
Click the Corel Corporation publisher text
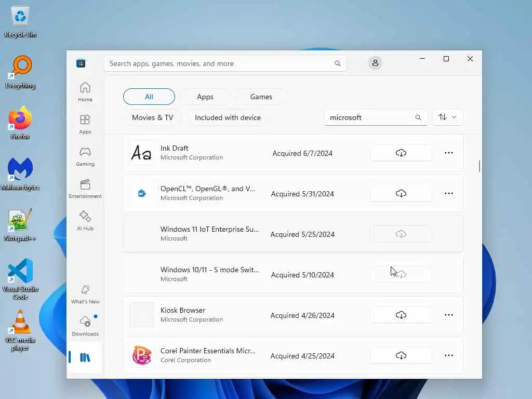click(185, 360)
